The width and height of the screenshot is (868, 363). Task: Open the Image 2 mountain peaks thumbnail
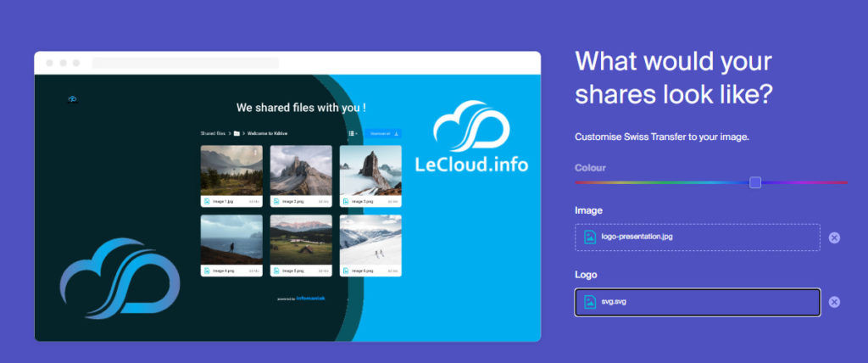click(301, 170)
